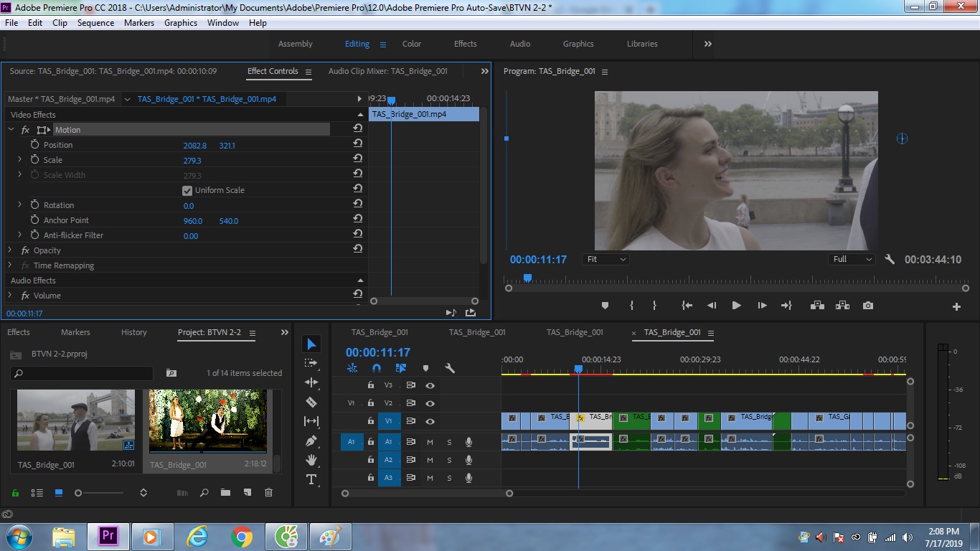Toggle V1 track output eye
The width and height of the screenshot is (980, 551).
coord(430,421)
